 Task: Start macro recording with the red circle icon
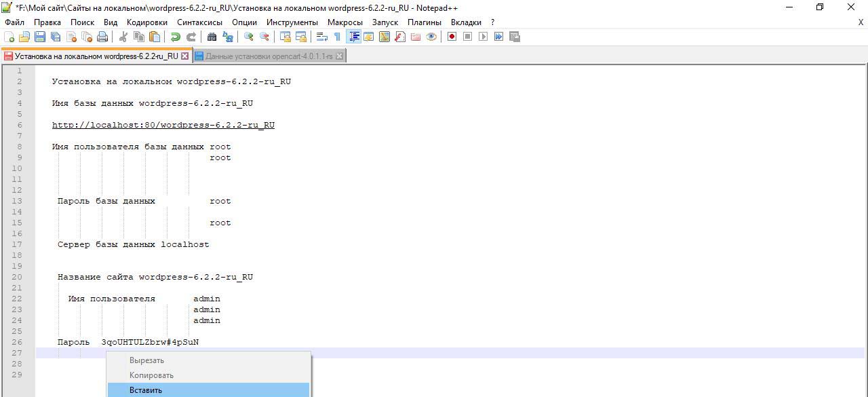pos(452,37)
